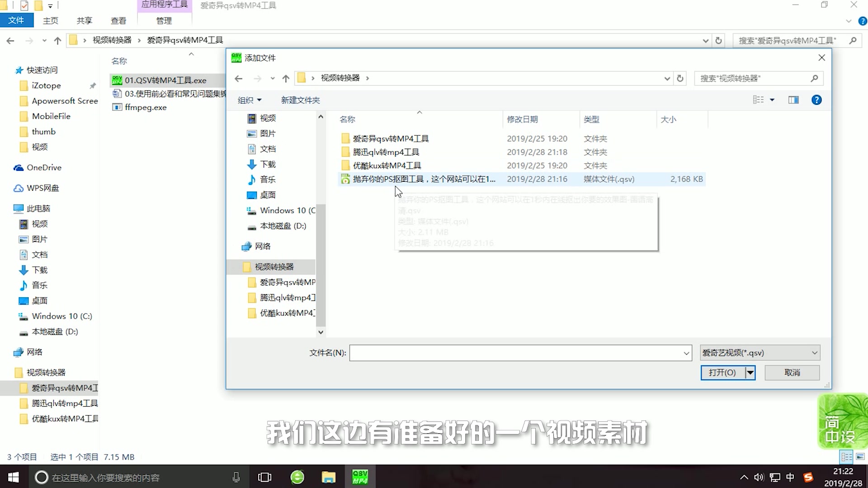Open the 文件 menu in File Explorer
Image resolution: width=868 pixels, height=488 pixels.
click(17, 21)
